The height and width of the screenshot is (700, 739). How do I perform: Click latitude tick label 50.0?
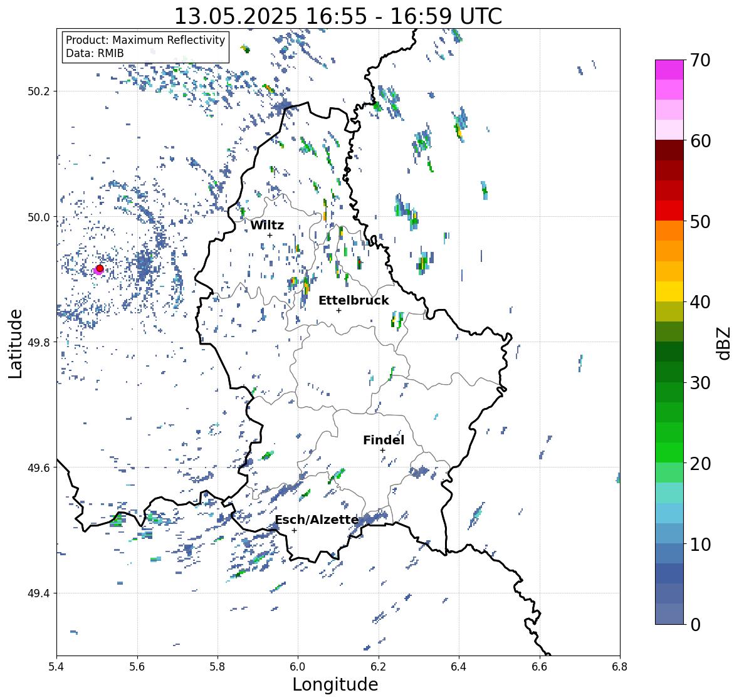coord(39,217)
